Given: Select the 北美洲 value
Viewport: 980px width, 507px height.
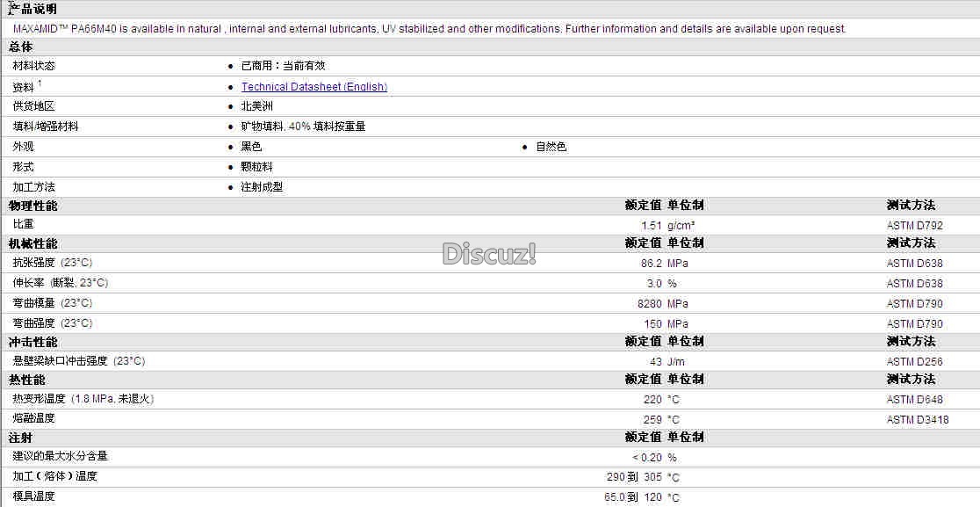Looking at the screenshot, I should 257,106.
